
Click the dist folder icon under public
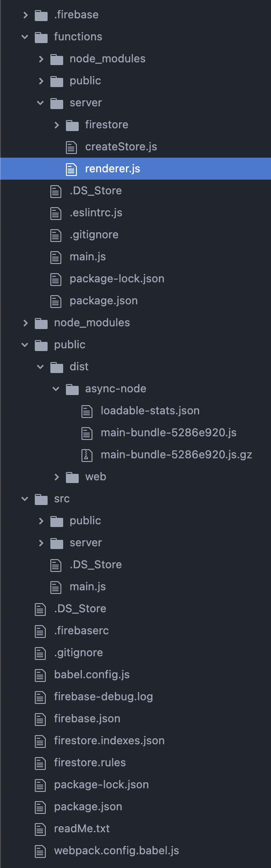(x=56, y=367)
